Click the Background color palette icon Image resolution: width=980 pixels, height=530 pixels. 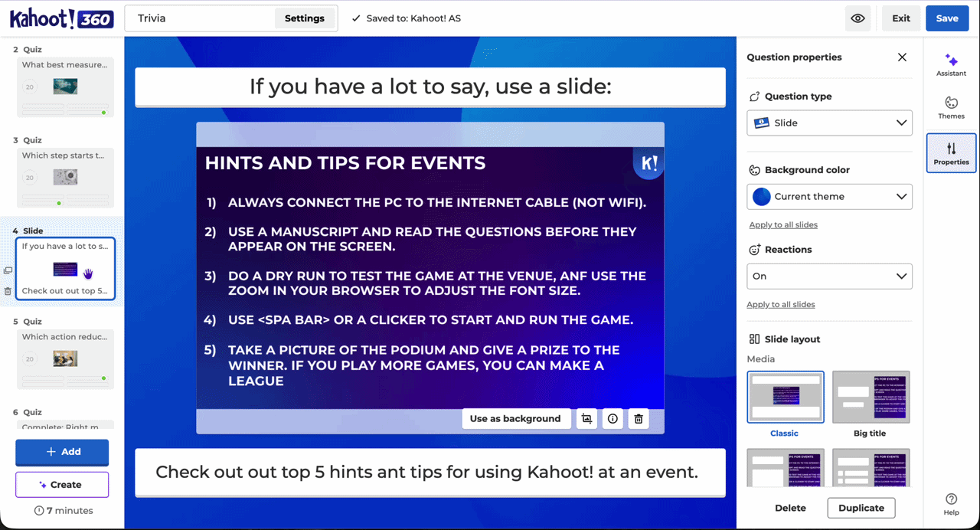tap(753, 170)
